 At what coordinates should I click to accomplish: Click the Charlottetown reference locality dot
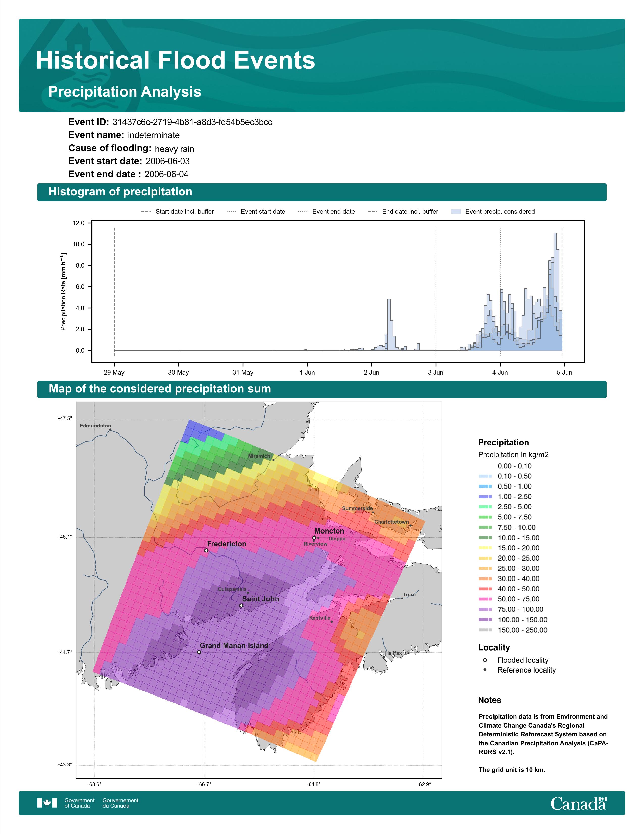(x=410, y=525)
